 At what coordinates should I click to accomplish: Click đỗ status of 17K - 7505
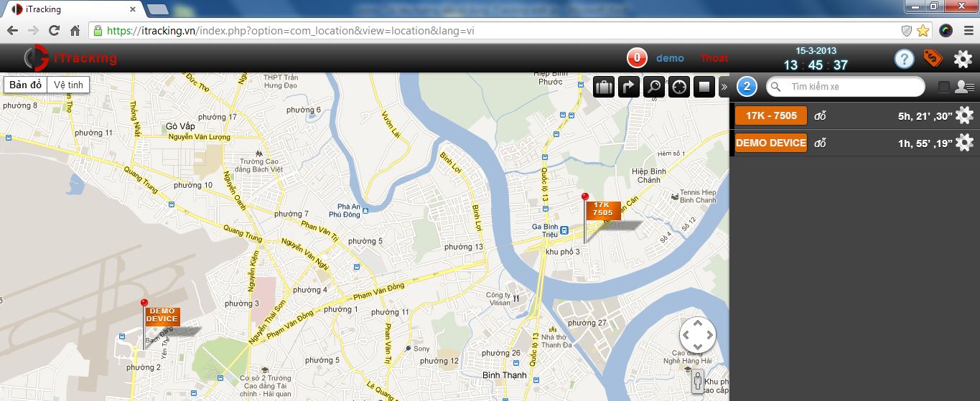click(x=821, y=116)
